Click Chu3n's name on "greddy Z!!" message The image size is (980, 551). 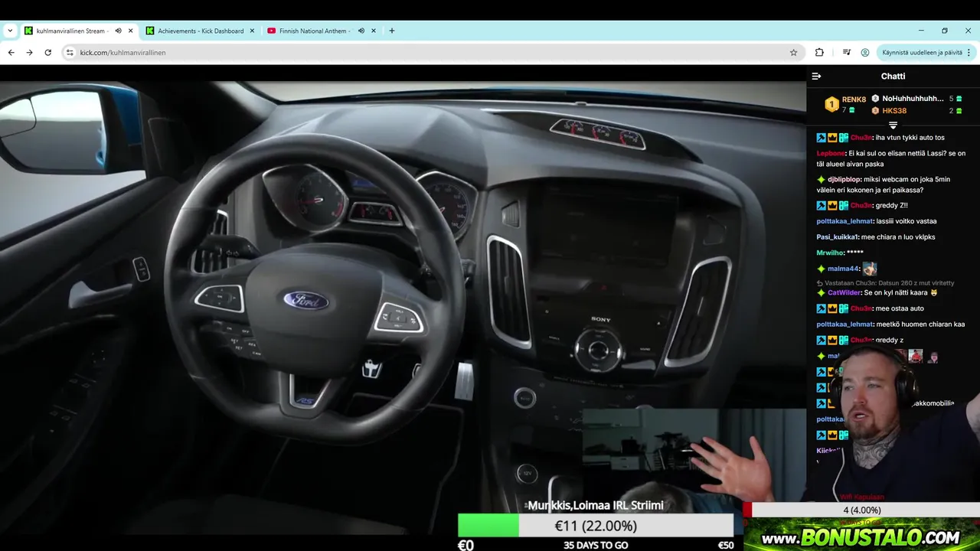pyautogui.click(x=861, y=205)
